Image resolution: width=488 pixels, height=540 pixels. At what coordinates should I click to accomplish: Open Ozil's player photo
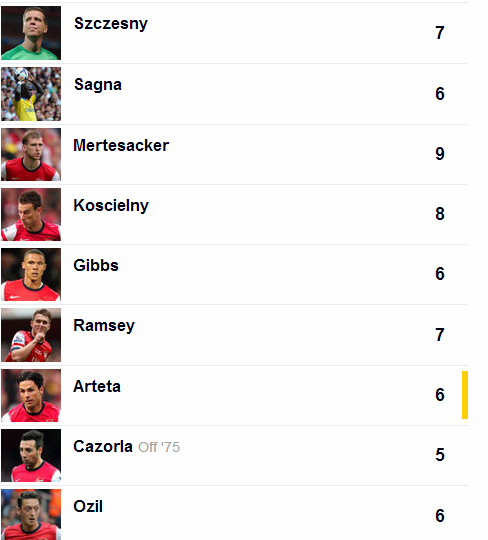31,515
